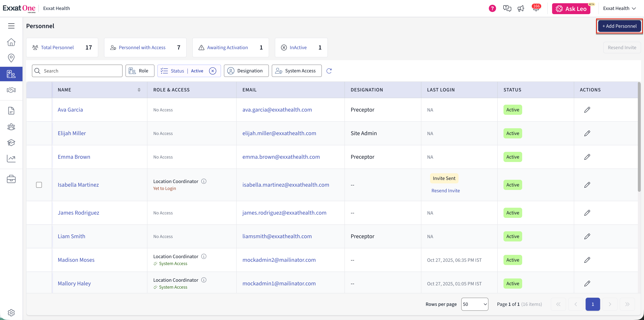Open Mallory Haley's profile link
644x320 pixels.
point(74,284)
